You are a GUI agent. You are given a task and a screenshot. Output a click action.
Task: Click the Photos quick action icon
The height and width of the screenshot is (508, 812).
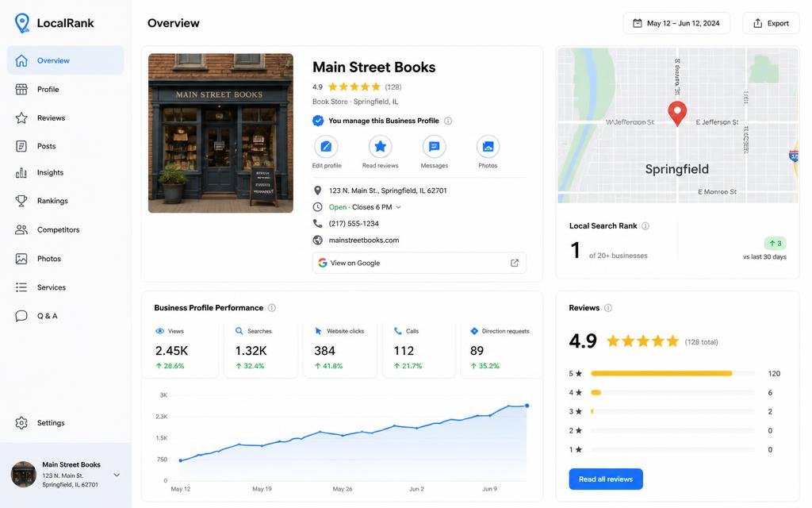point(488,147)
